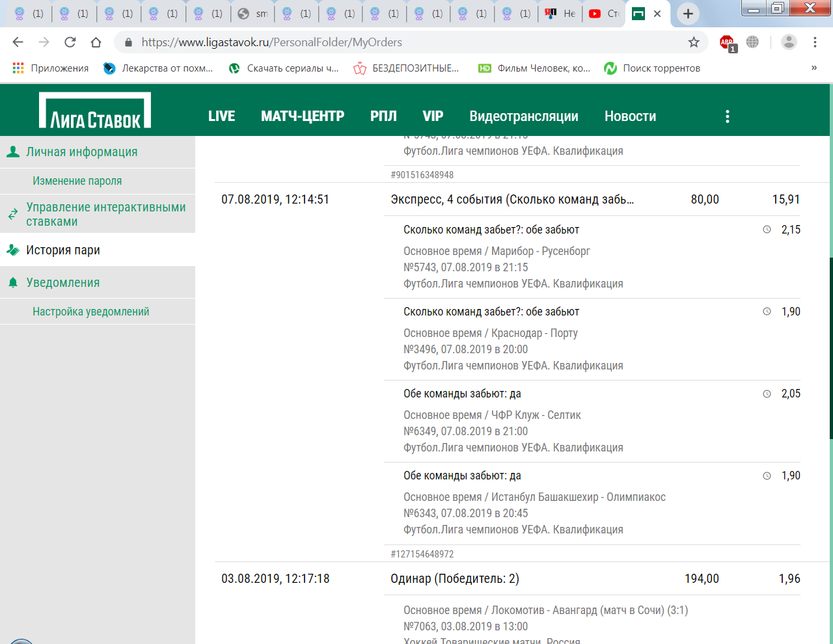
Task: Click the browser forward arrow
Action: (x=44, y=42)
